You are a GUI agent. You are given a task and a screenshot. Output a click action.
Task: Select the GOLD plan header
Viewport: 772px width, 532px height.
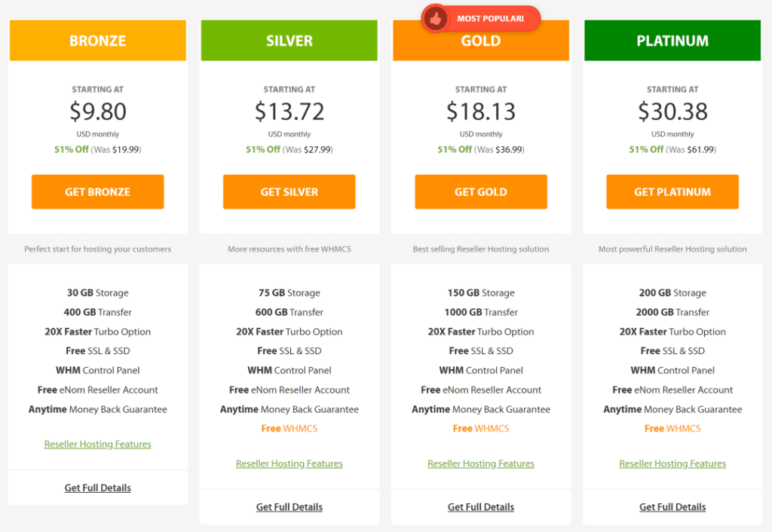pos(480,40)
